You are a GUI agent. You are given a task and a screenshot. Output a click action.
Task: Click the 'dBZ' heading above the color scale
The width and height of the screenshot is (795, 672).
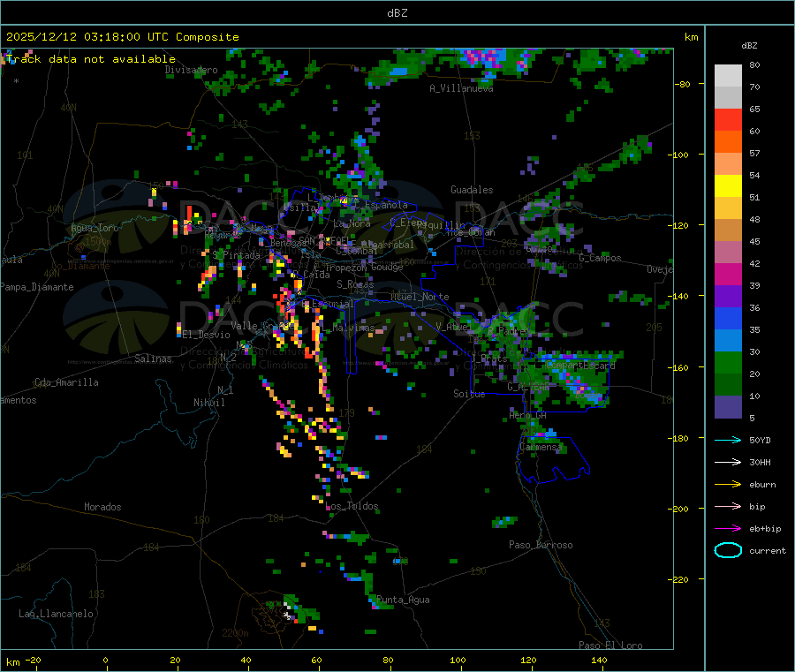pos(749,46)
